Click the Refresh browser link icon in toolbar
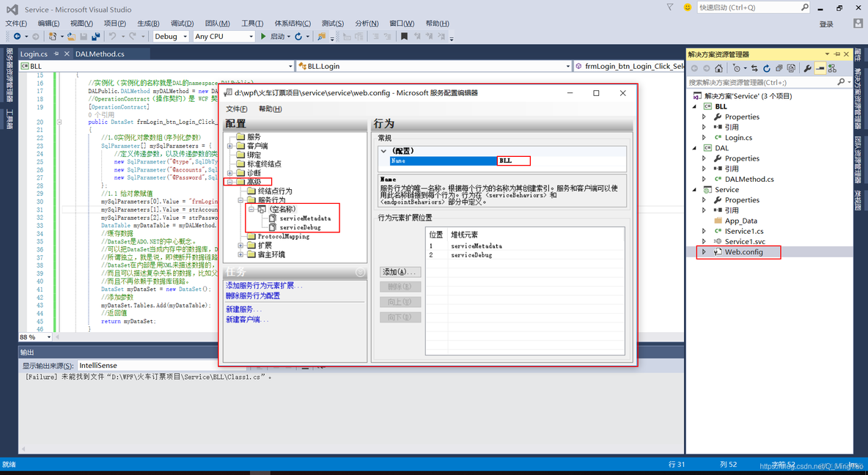This screenshot has height=475, width=868. (298, 37)
